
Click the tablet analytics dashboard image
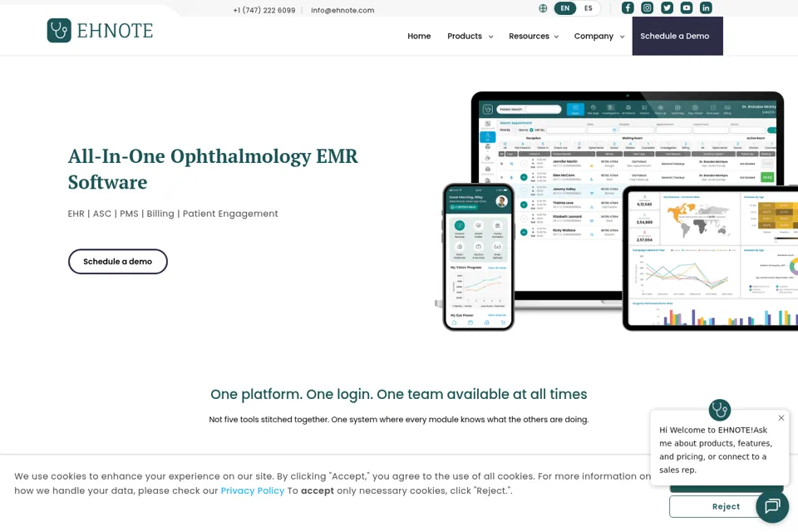point(711,259)
